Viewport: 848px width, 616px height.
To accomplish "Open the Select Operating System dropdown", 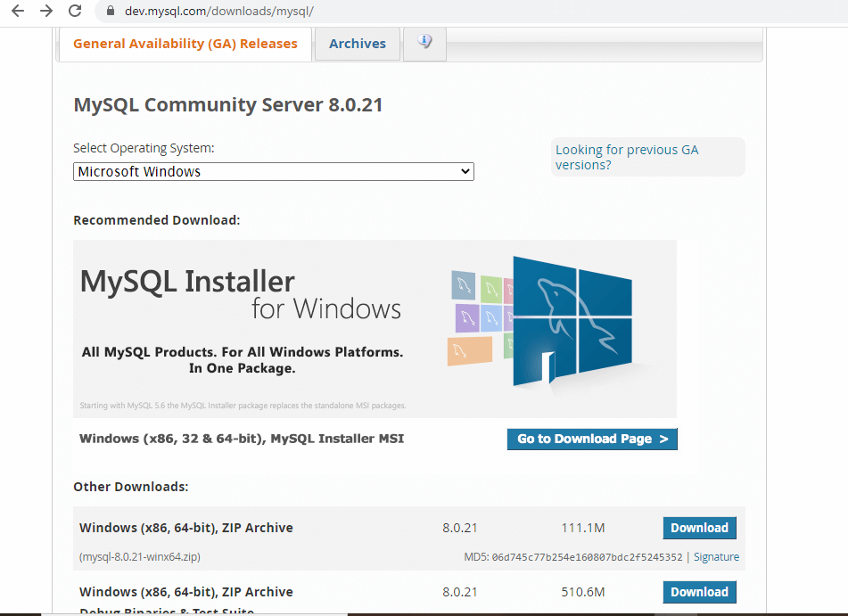I will point(273,171).
